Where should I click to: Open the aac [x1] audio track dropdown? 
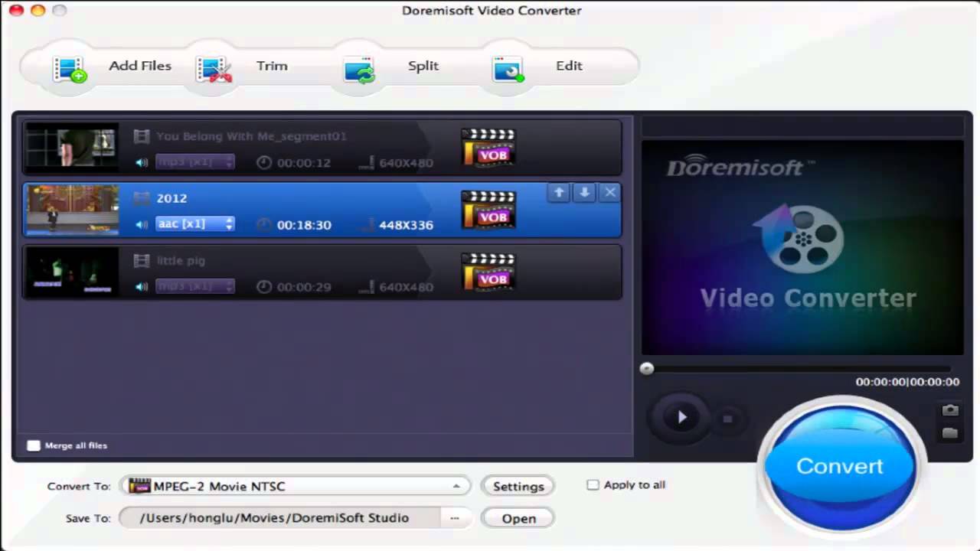pyautogui.click(x=195, y=224)
